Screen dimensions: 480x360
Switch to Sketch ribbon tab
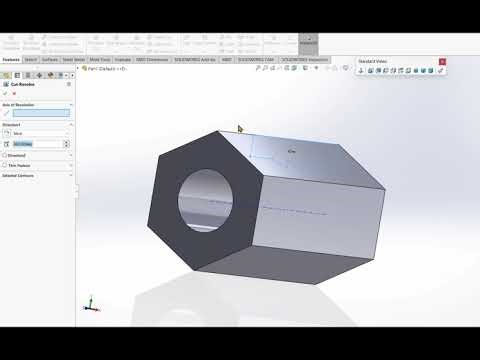31,60
